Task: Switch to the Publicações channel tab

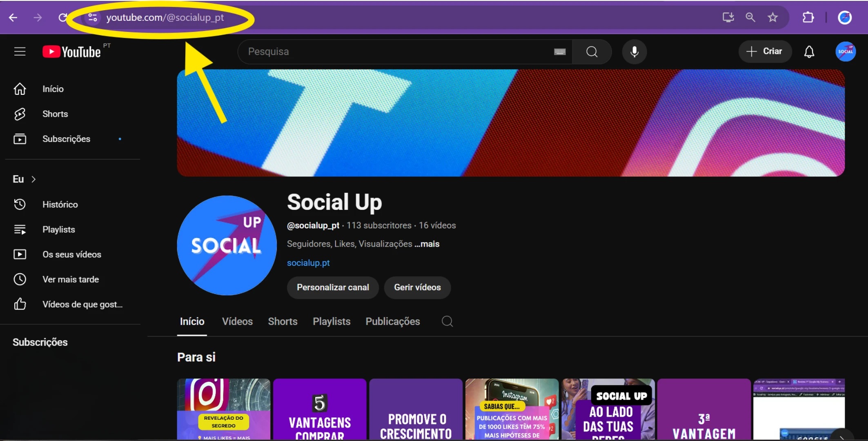Action: tap(393, 322)
